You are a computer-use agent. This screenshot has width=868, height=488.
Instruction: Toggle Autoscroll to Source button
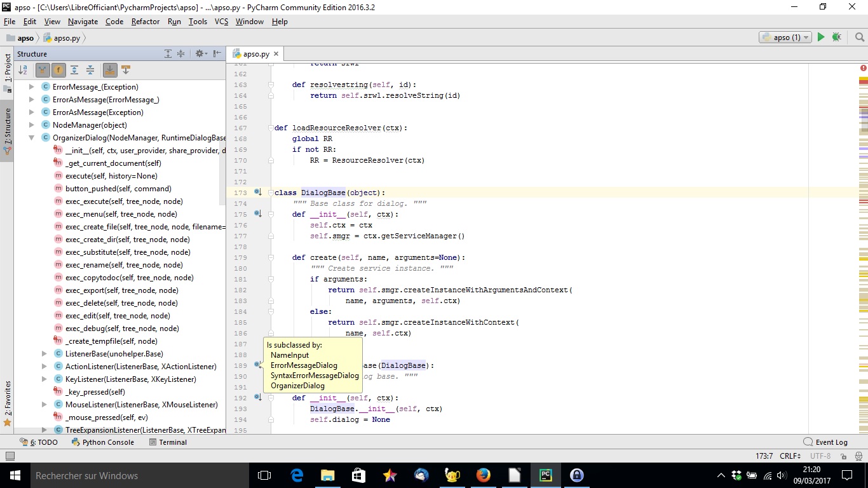tap(110, 70)
